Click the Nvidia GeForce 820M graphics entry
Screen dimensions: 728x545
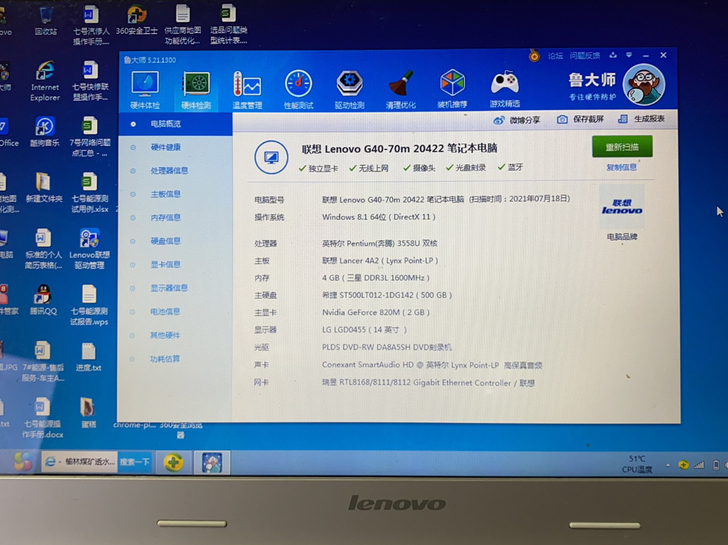click(376, 312)
